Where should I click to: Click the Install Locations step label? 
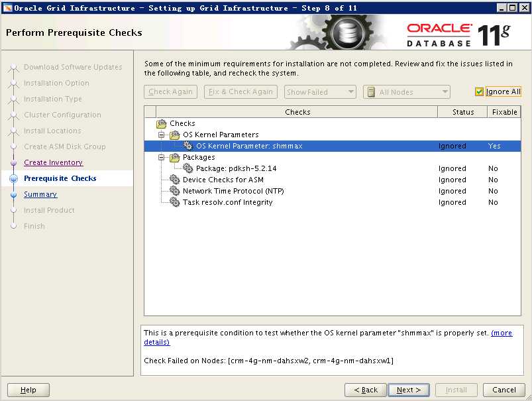coord(52,131)
